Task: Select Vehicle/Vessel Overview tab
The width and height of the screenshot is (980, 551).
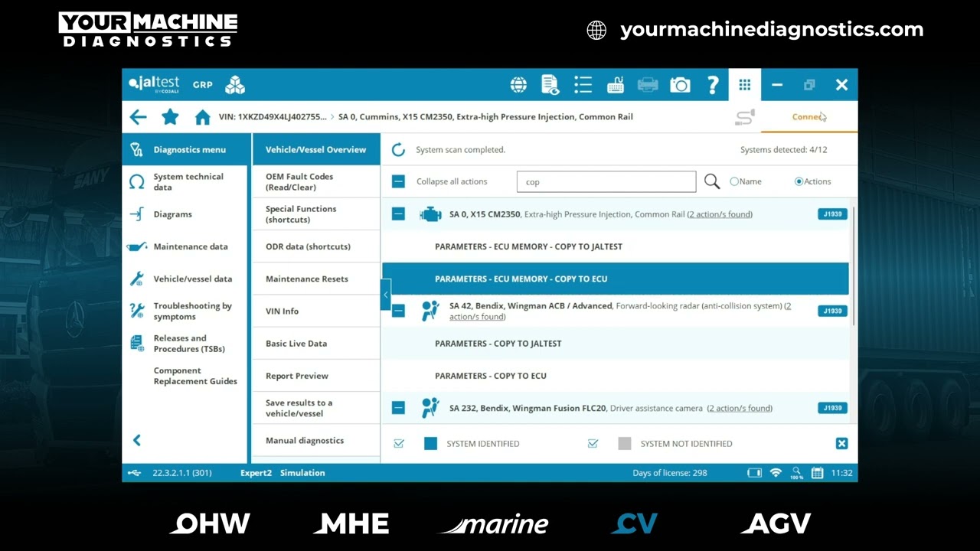Action: click(316, 149)
